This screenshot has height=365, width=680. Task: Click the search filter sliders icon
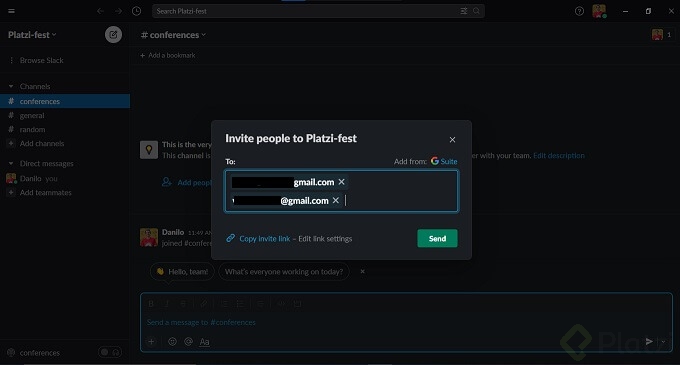click(464, 11)
